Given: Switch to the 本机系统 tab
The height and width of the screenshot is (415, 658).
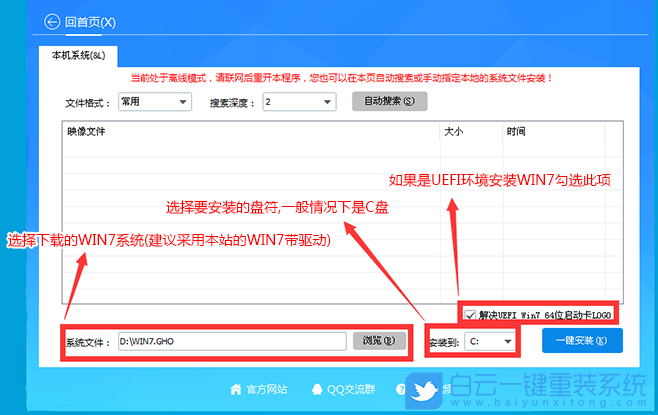Looking at the screenshot, I should click(x=78, y=55).
